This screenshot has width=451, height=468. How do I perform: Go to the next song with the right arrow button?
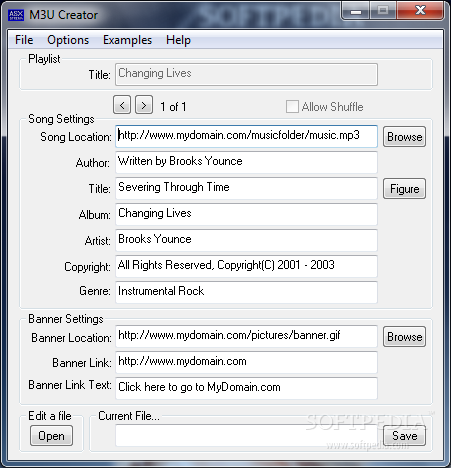[x=144, y=105]
